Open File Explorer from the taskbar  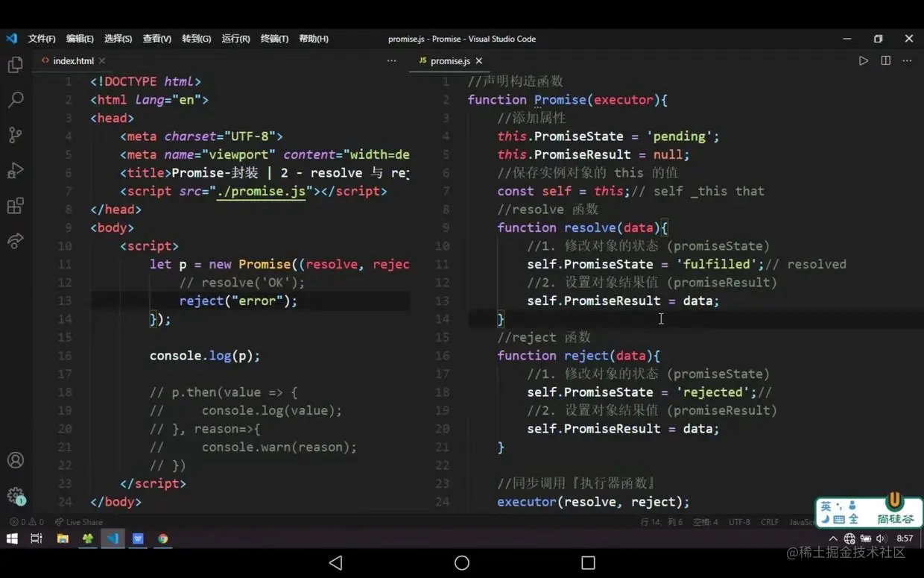coord(63,538)
